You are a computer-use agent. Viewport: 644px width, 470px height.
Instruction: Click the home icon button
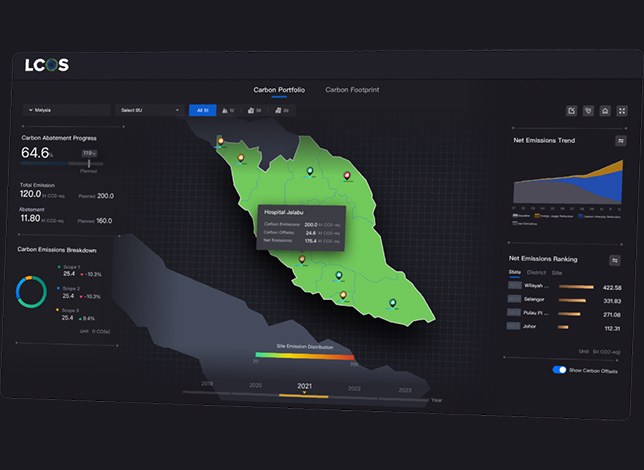tap(605, 111)
